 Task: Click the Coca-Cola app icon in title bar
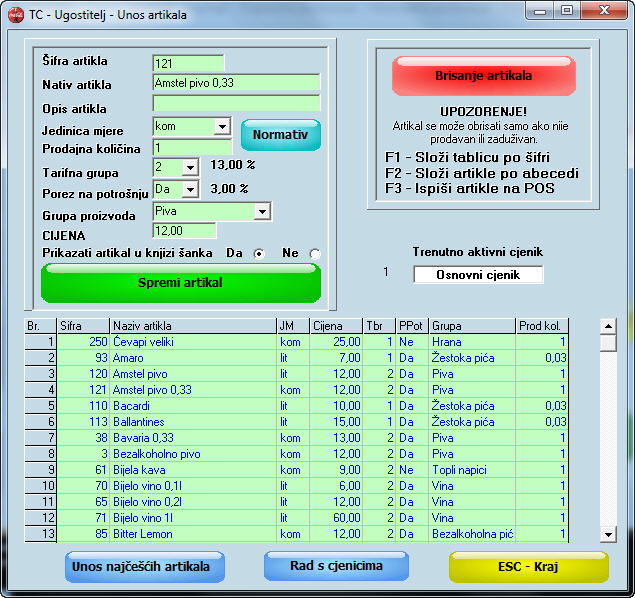(15, 14)
